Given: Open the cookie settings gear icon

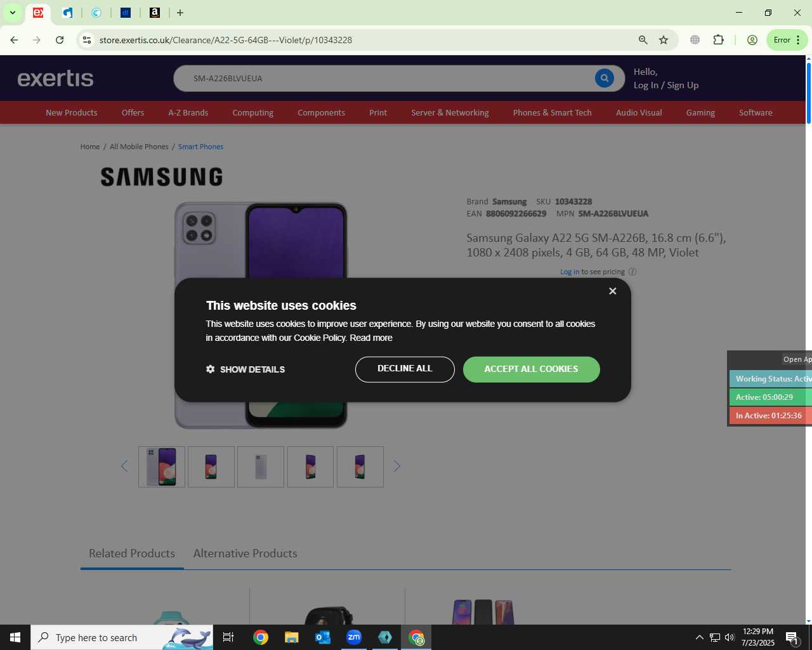Looking at the screenshot, I should coord(211,369).
